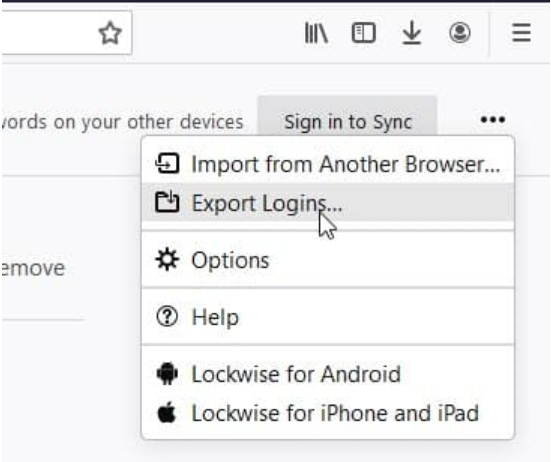Click the import arrow icon in menu
The image size is (551, 462).
167,163
